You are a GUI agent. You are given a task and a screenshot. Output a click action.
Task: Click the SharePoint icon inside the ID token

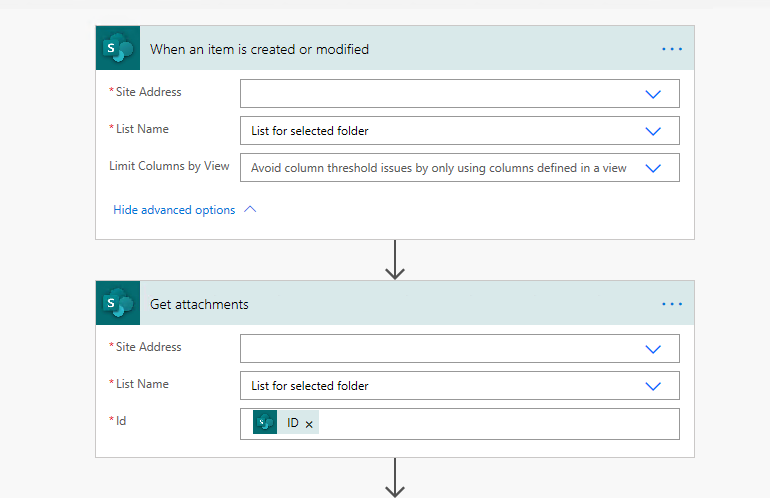coord(265,423)
